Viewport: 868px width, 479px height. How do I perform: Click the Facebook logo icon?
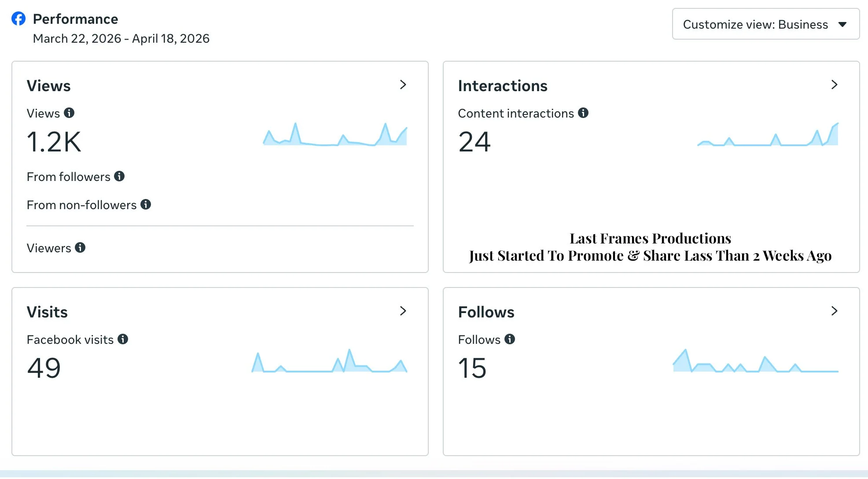18,18
